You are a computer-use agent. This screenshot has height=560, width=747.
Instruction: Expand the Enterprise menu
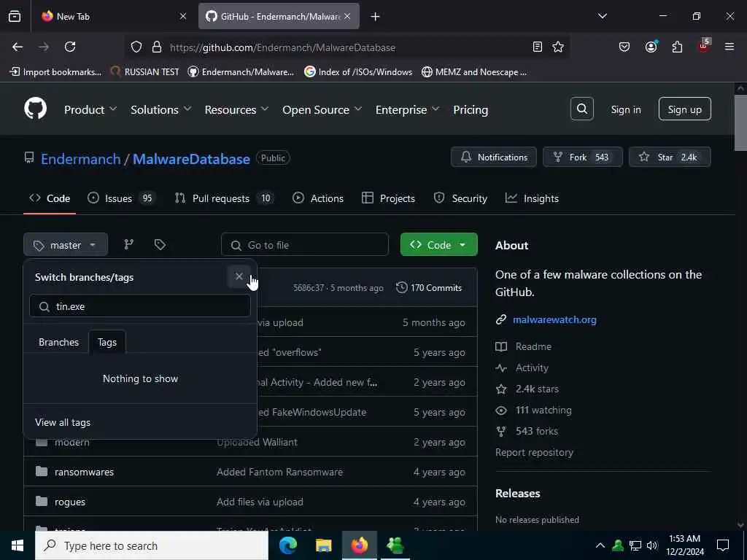coord(407,109)
